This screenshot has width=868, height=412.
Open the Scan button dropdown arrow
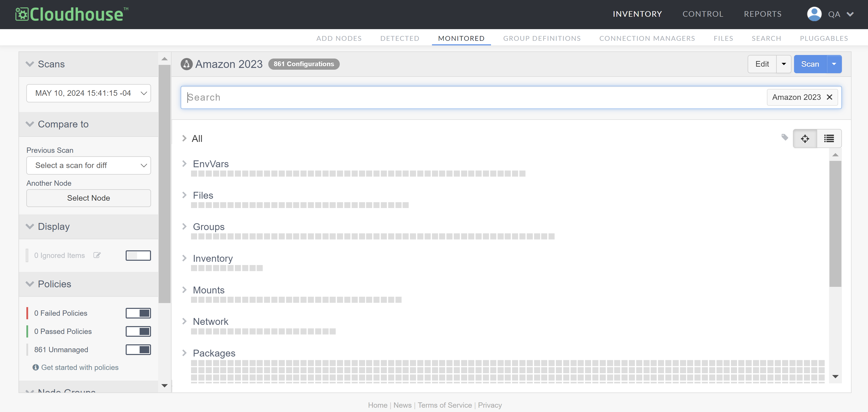click(834, 64)
